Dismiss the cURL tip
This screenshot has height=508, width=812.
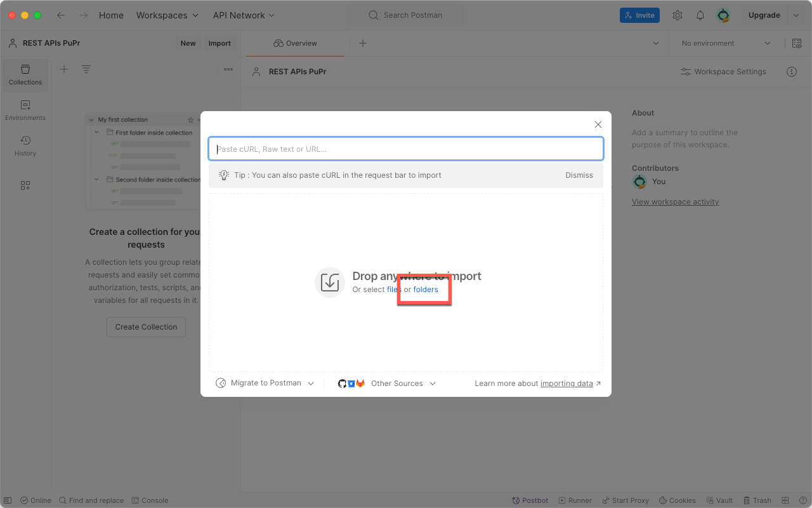pos(579,175)
